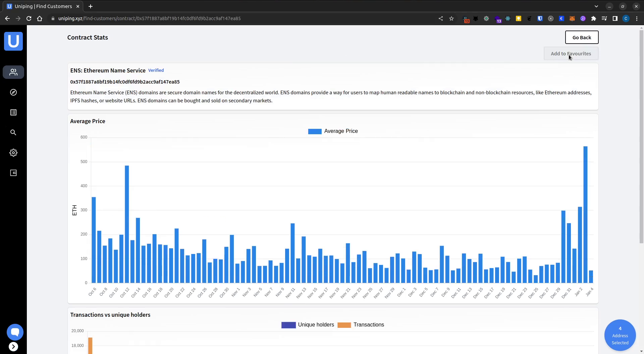Open the list icon in sidebar
The image size is (644, 354).
(x=13, y=112)
